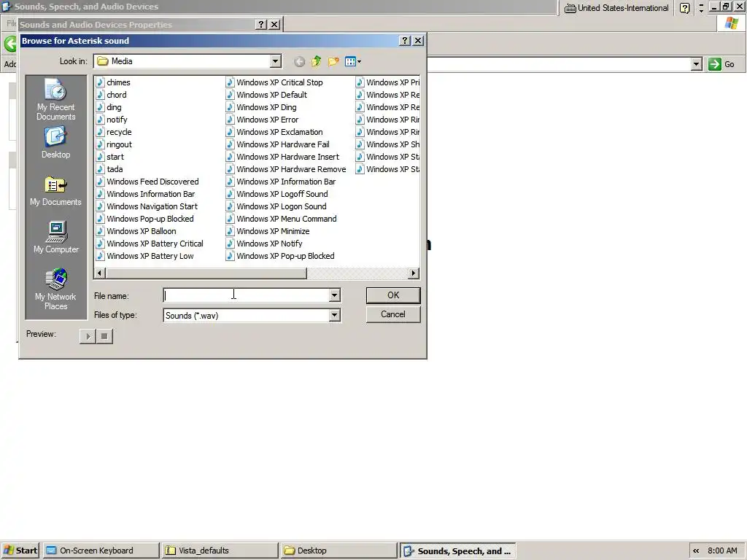Show hidden tray icons chevron
The height and width of the screenshot is (560, 747).
tap(696, 551)
